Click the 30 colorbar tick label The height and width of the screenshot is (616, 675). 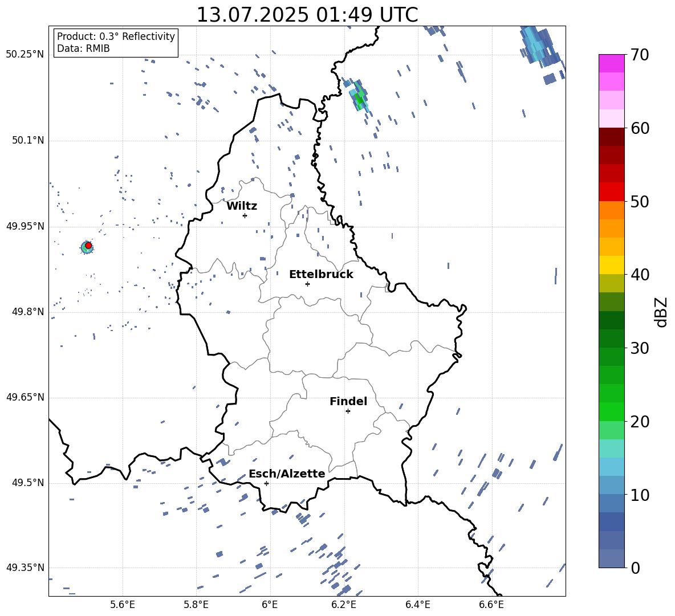(x=640, y=348)
